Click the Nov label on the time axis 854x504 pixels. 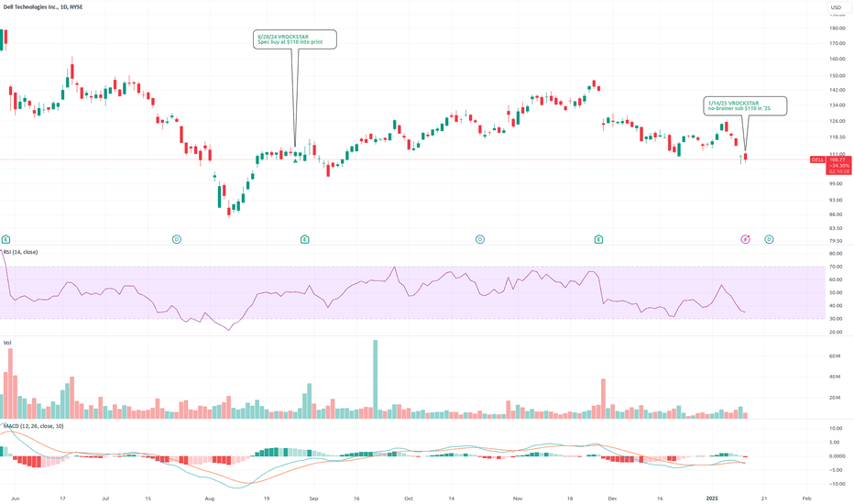coord(518,498)
